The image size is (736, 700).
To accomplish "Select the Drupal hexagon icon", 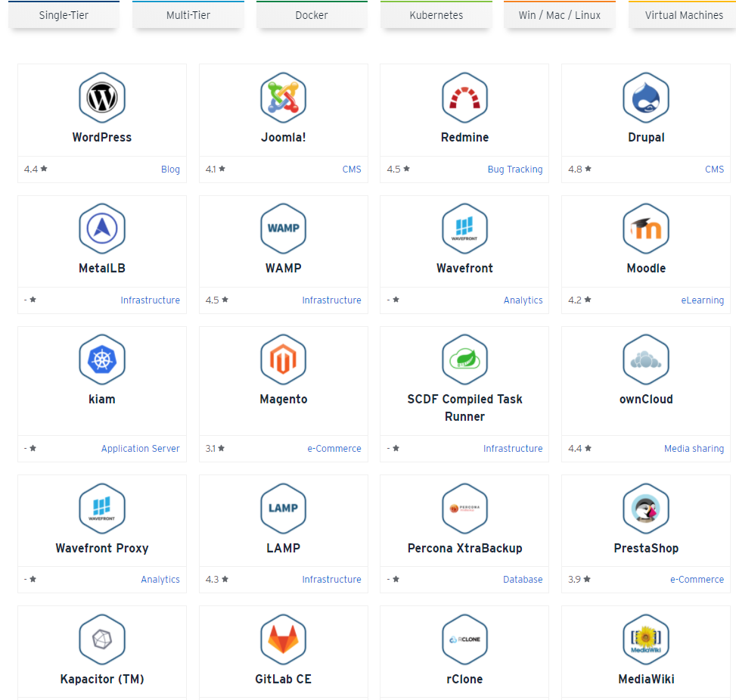I will (x=646, y=98).
